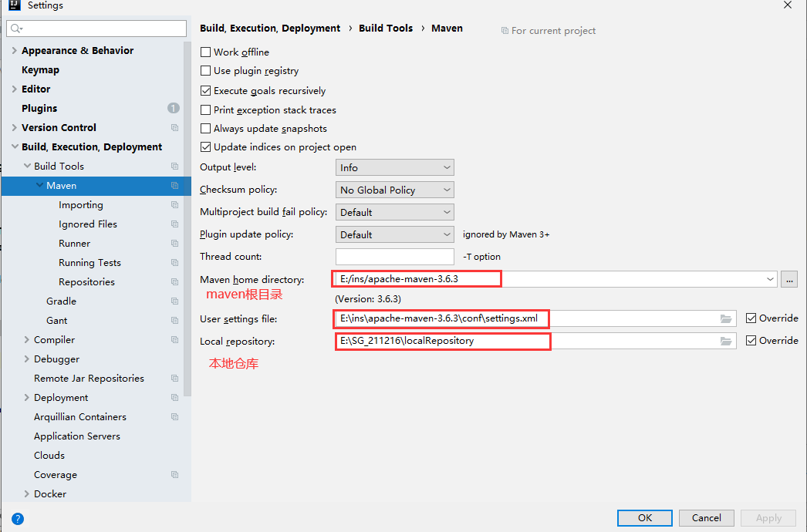Expand the Appearance & Behavior tree node

click(x=15, y=50)
